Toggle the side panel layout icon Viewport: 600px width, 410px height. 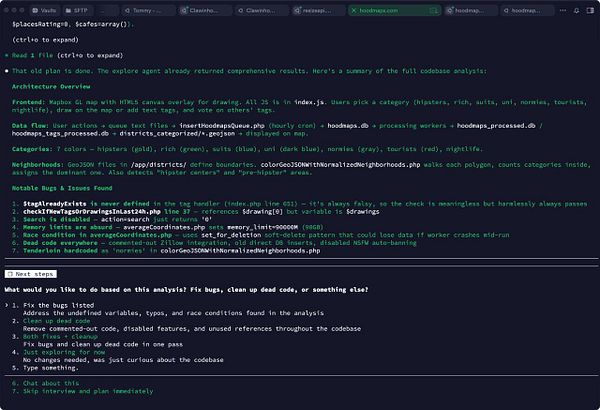click(590, 11)
